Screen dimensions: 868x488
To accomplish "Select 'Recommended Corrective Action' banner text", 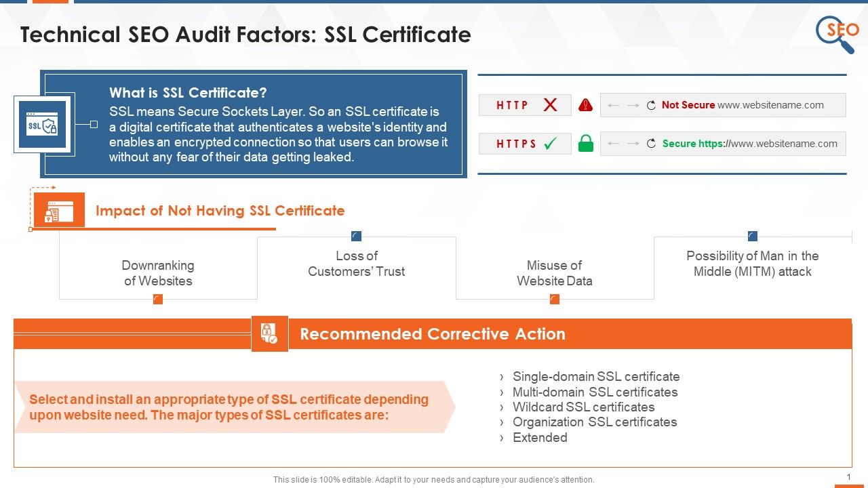I will point(433,334).
